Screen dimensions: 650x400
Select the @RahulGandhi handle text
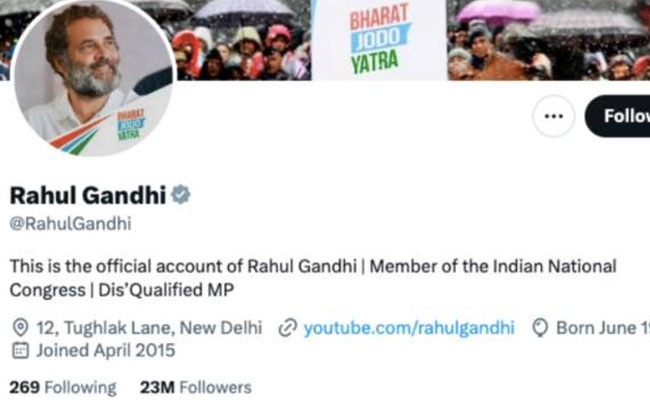[70, 224]
